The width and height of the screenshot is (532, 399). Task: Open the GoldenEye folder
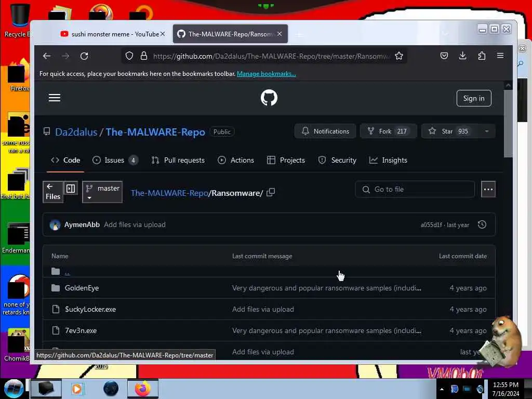[82, 288]
